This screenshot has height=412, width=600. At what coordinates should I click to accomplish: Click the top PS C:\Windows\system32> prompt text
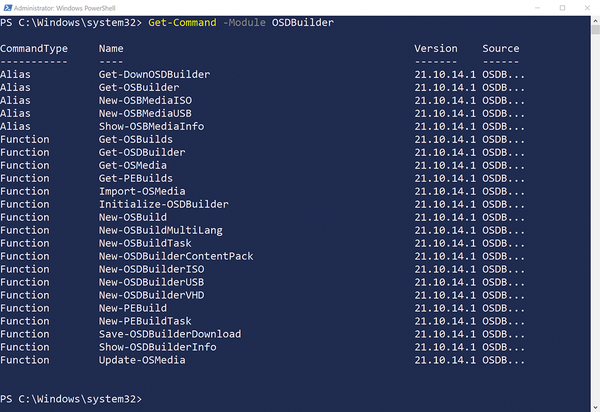coord(71,23)
